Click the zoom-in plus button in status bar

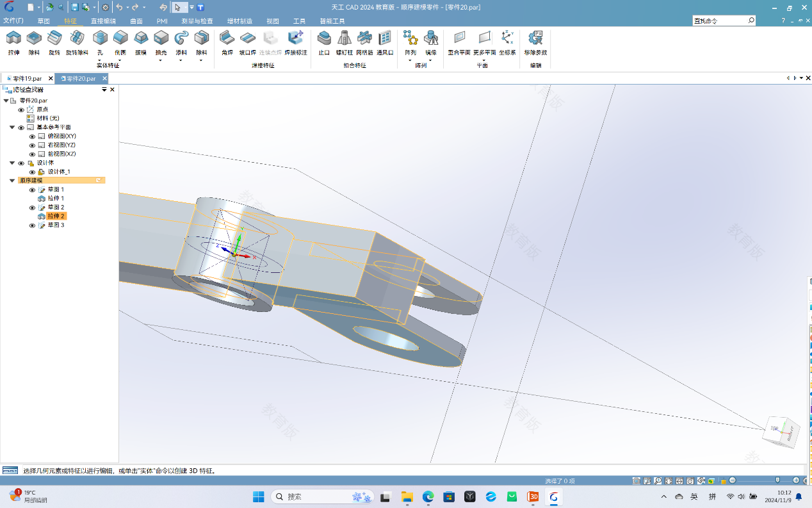(x=797, y=480)
